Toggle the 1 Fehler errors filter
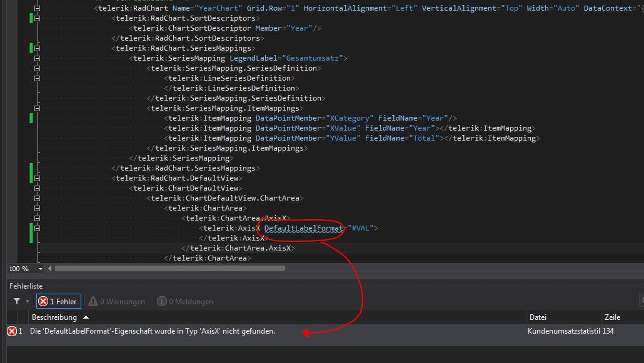Viewport: 644px width, 363px height. click(x=58, y=301)
